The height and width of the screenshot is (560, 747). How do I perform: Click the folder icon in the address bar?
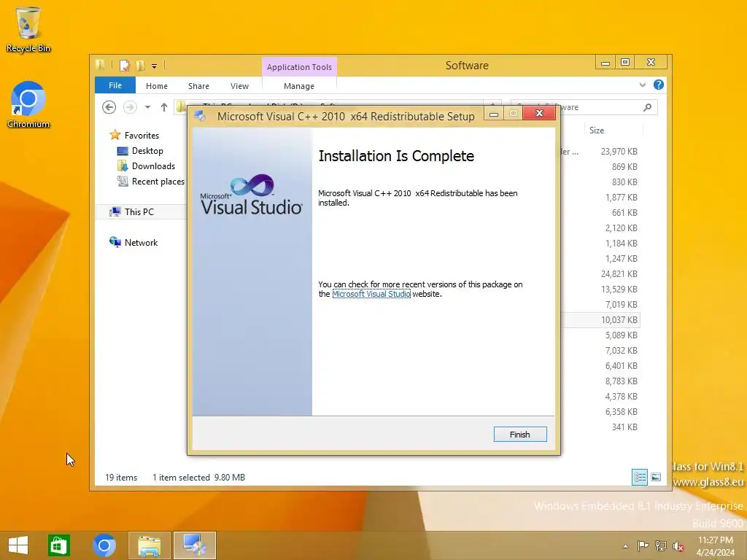(x=181, y=107)
